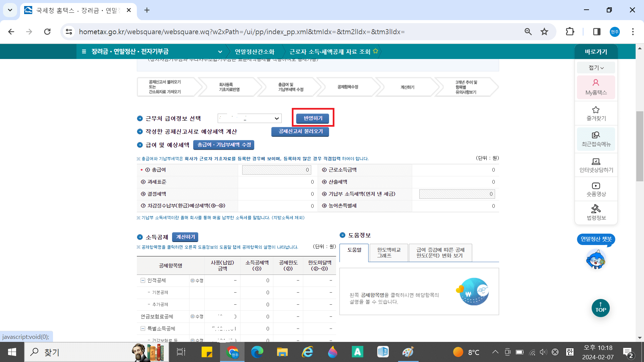Click the 즐겨찾기 star icon in sidebar
The image size is (644, 362).
[x=596, y=110]
